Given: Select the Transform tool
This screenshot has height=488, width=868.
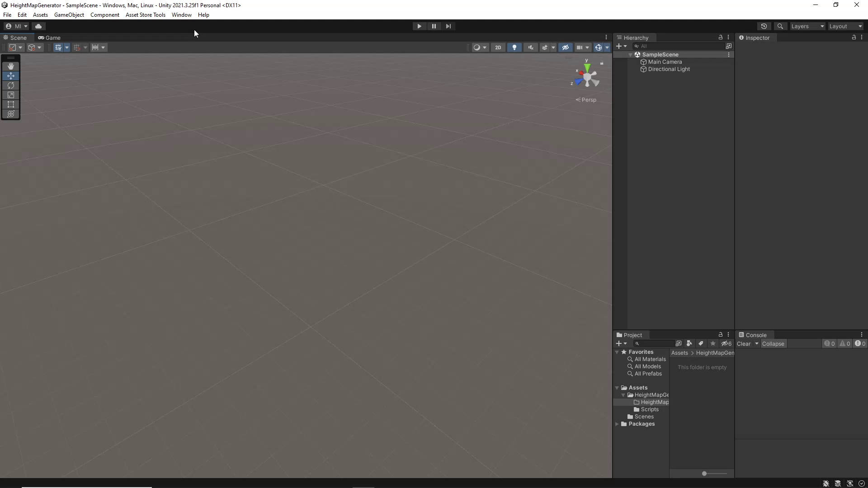Looking at the screenshot, I should tap(11, 114).
